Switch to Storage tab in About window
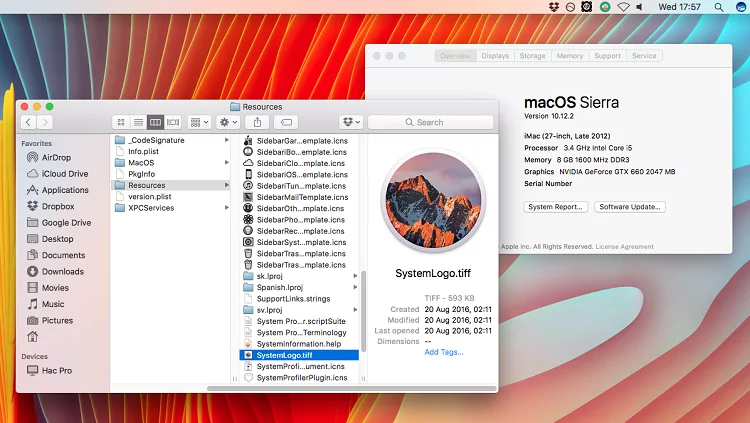Screen dimensions: 750x423 tap(532, 56)
